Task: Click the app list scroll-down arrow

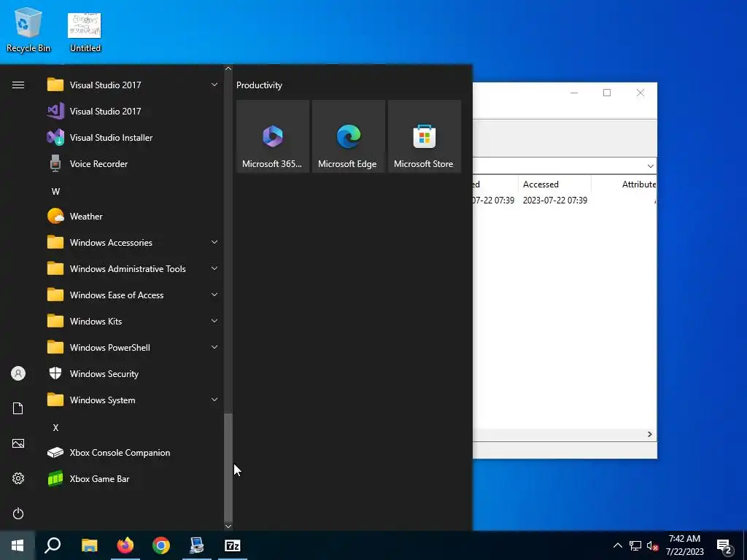Action: (228, 526)
